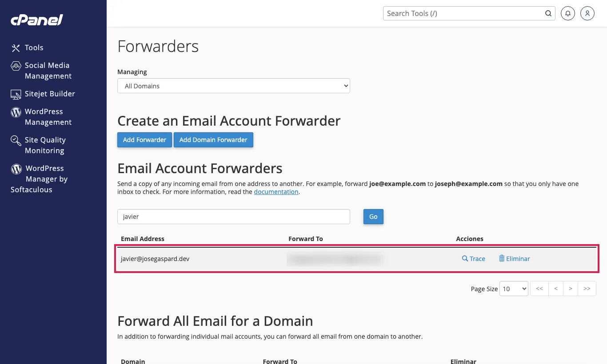This screenshot has width=607, height=364.
Task: Go to the previous page of results
Action: point(555,289)
